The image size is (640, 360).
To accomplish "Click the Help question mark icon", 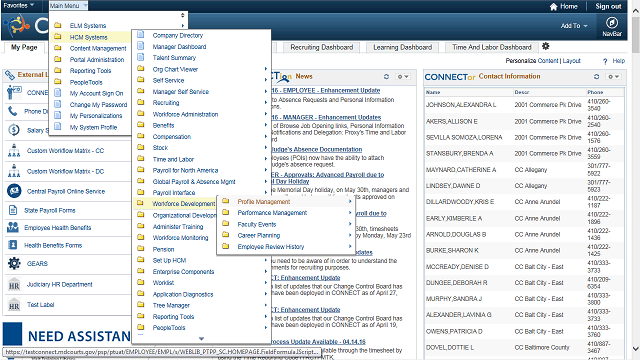I will (605, 61).
